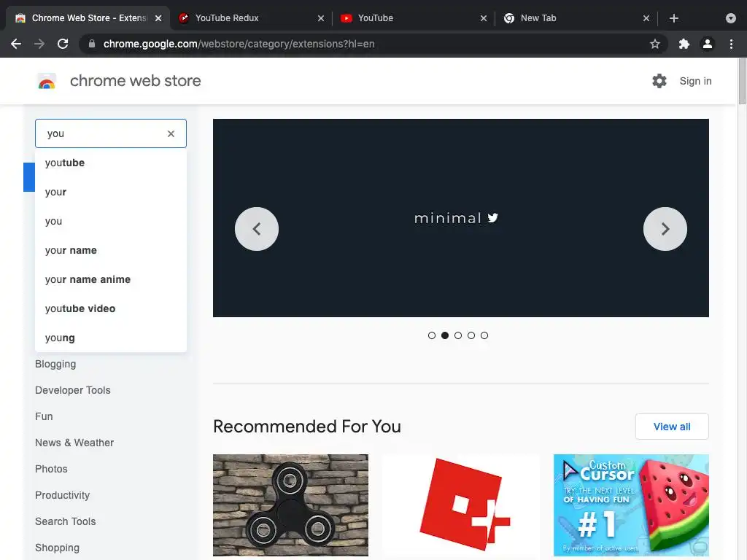
Task: Open the fidget spinner extension thumbnail
Action: click(290, 505)
